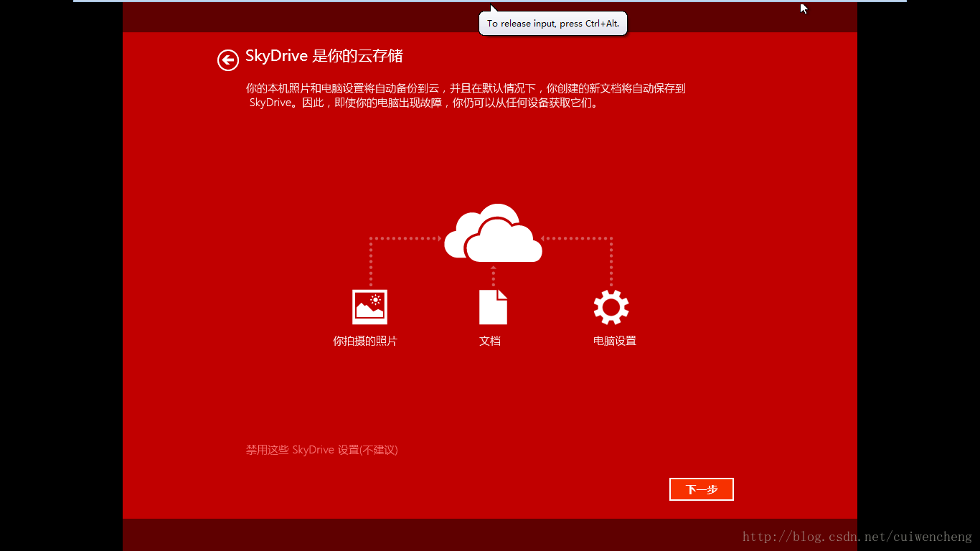Click the photo picture icon

coord(369,307)
